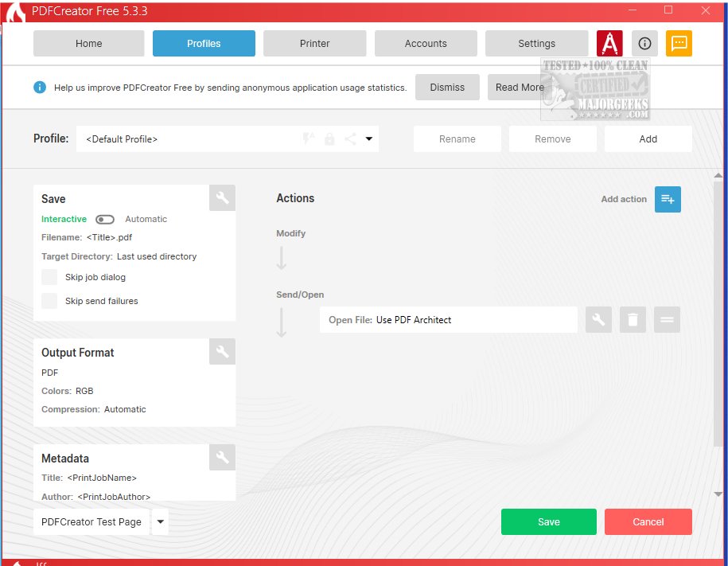Switch to Home tab
This screenshot has width=728, height=566.
click(88, 43)
